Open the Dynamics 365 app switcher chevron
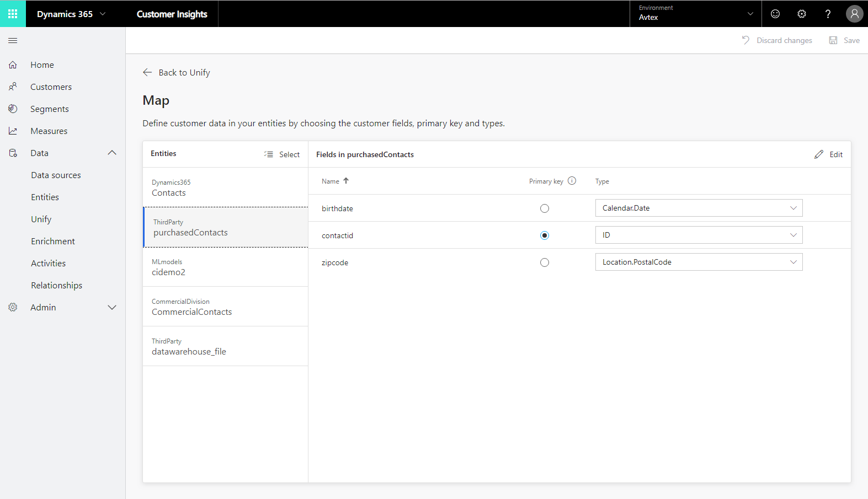Screen dimensions: 868x499 coord(103,14)
